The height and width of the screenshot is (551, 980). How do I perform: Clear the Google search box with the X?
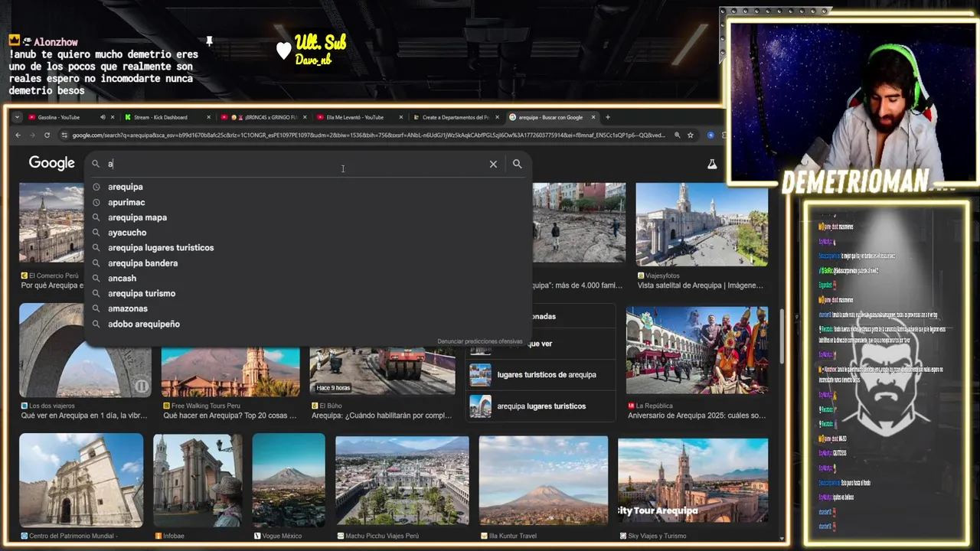pos(493,164)
